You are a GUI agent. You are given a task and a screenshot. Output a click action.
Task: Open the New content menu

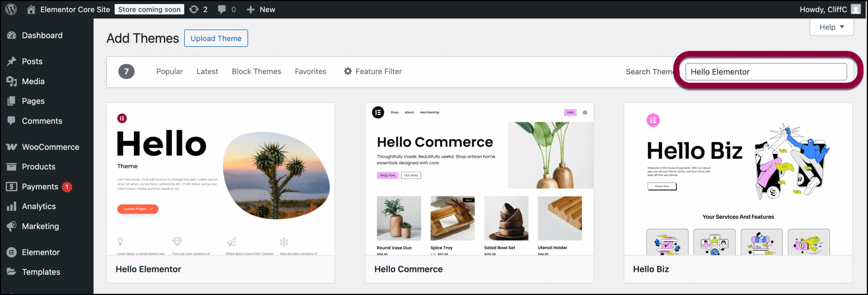coord(261,10)
